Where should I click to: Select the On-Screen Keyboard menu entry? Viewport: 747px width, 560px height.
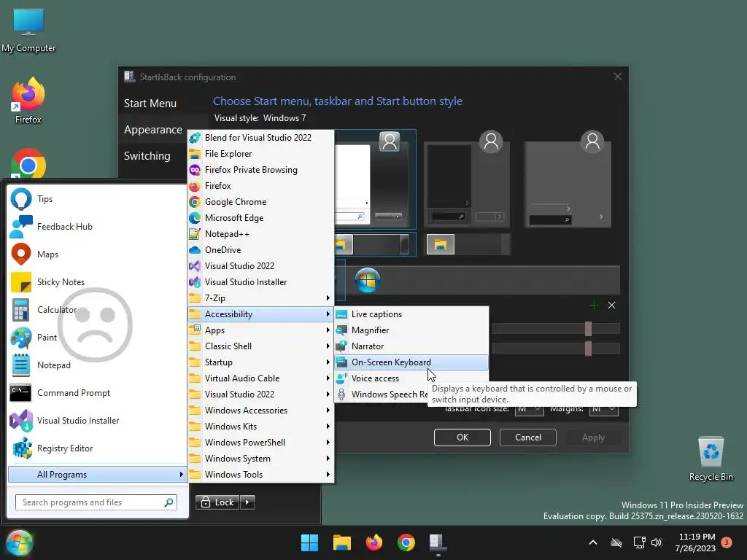[411, 362]
